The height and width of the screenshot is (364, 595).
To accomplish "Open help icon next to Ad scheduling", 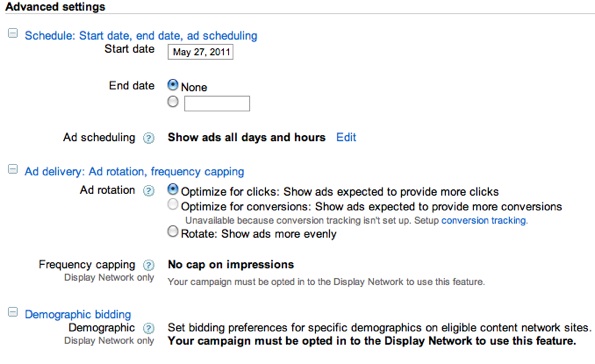I will [148, 138].
